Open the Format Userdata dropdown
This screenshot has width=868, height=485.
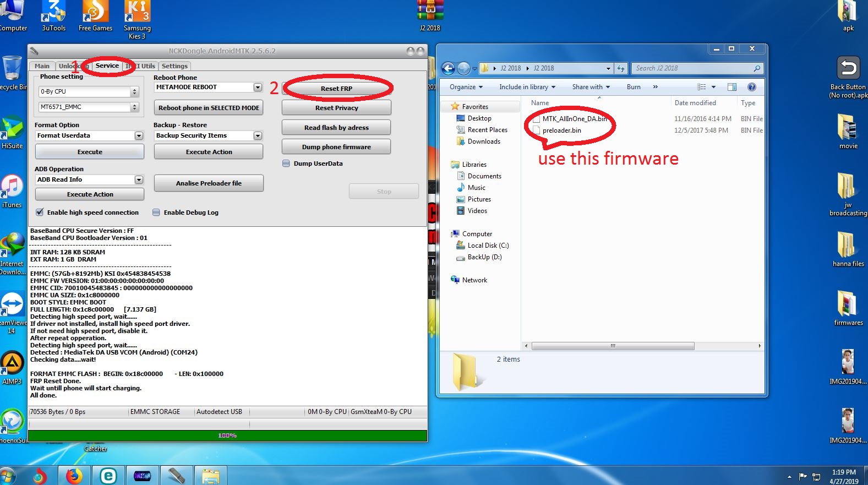[139, 135]
